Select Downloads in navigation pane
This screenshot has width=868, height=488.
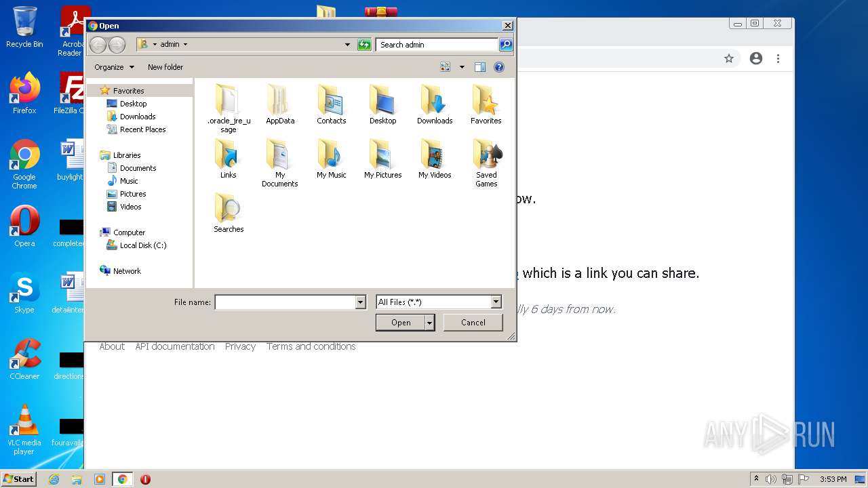pos(138,117)
